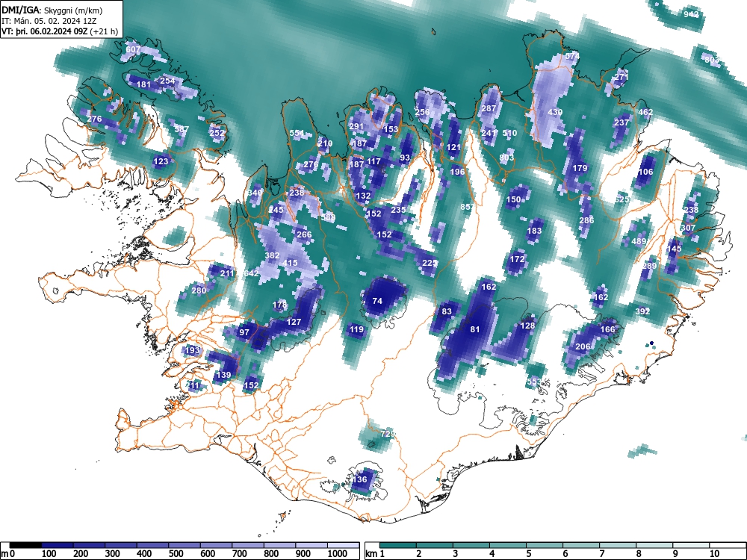The height and width of the screenshot is (560, 747).
Task: Click the visibility value '119' on the map
Action: point(356,329)
